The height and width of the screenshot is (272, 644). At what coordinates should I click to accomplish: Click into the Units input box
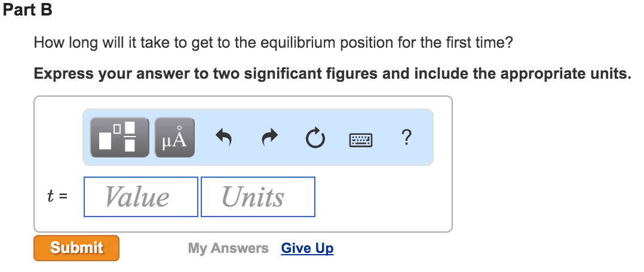coord(258,197)
